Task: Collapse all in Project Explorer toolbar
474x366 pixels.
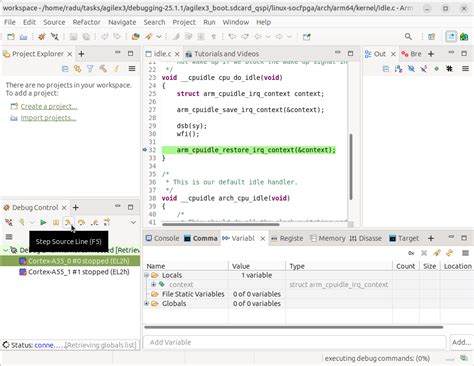Action: [x=65, y=69]
